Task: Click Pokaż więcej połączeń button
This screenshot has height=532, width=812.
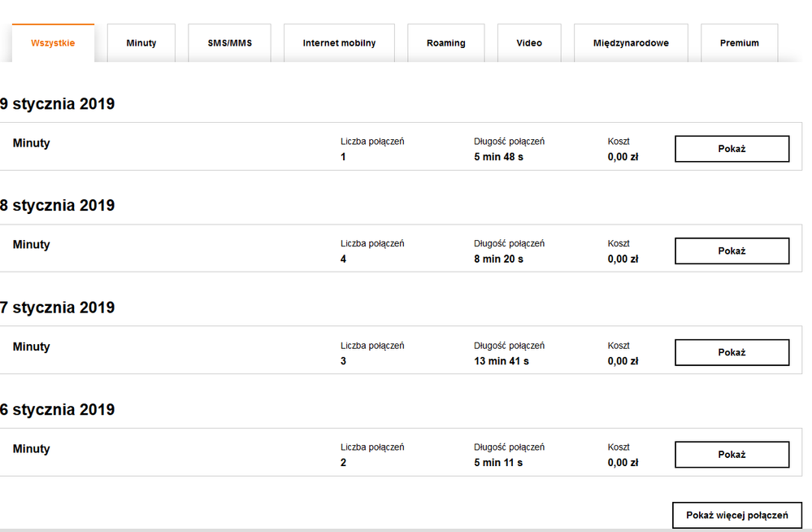Action: pos(736,515)
